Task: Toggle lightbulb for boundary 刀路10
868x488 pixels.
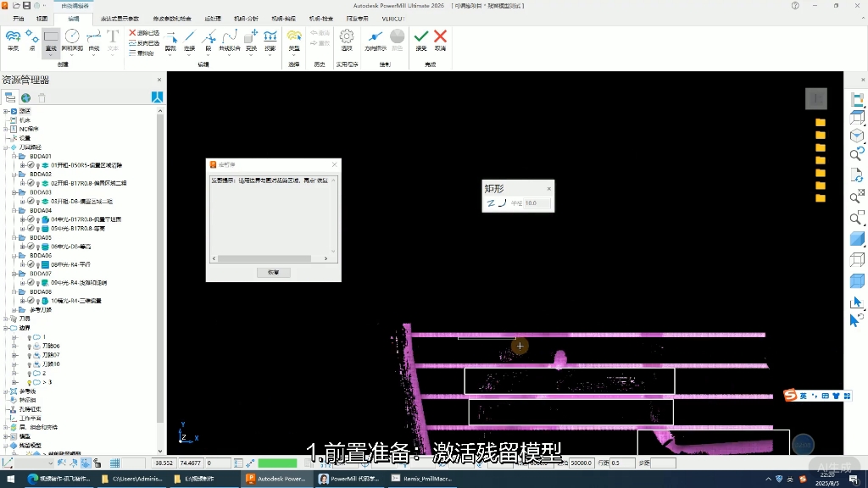Action: 30,364
